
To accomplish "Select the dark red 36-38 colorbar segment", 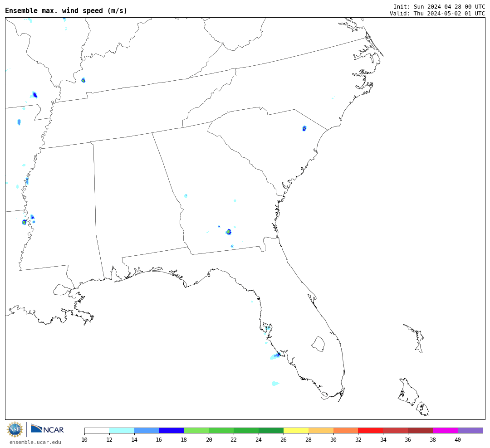I will (x=420, y=430).
